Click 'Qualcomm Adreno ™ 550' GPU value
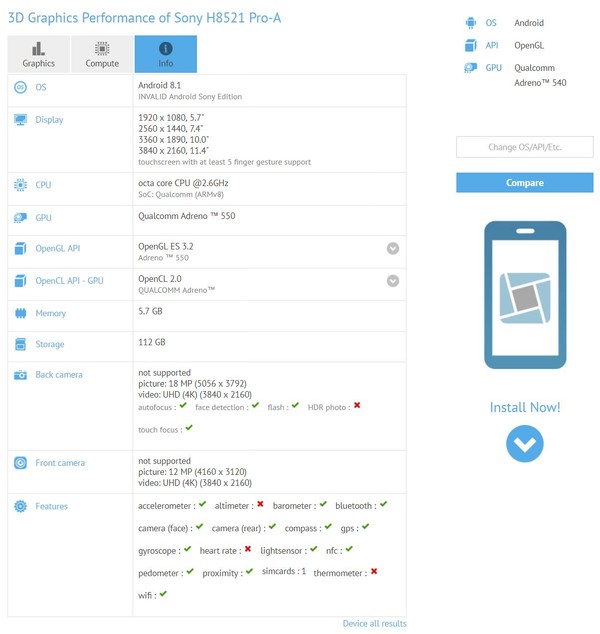 tap(187, 216)
